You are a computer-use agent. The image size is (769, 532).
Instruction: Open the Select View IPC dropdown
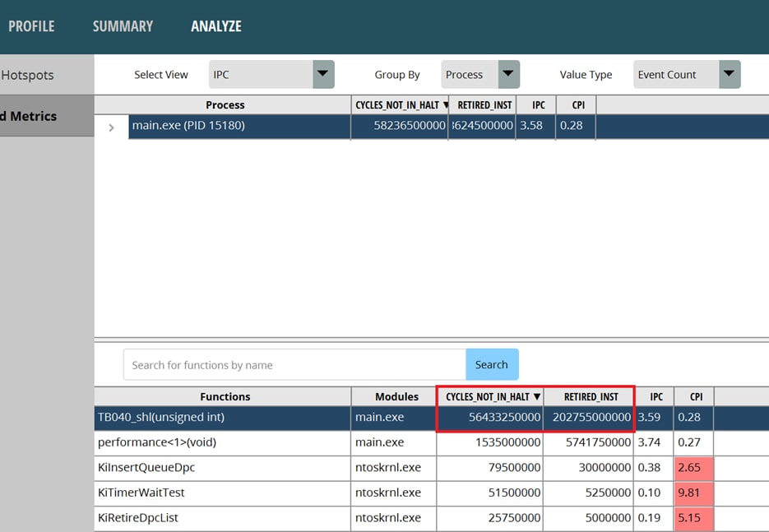click(x=271, y=75)
